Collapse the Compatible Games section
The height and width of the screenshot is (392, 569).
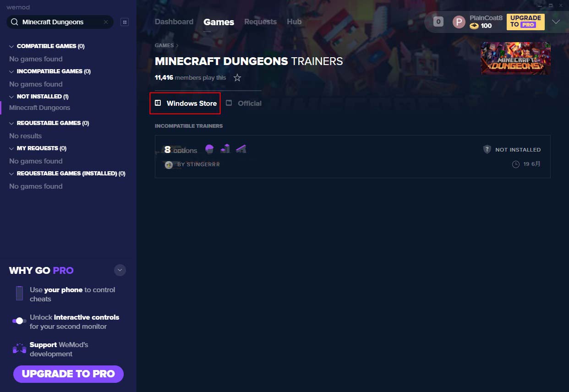tap(11, 46)
